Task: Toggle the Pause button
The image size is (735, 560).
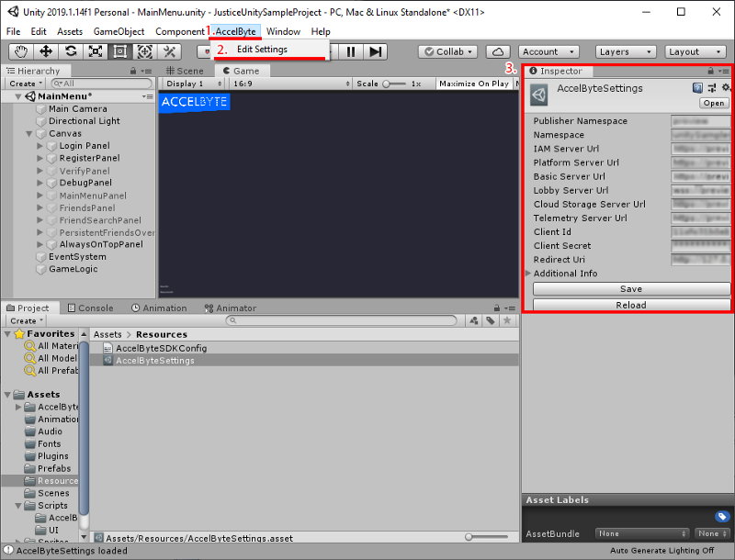Action: click(x=351, y=51)
